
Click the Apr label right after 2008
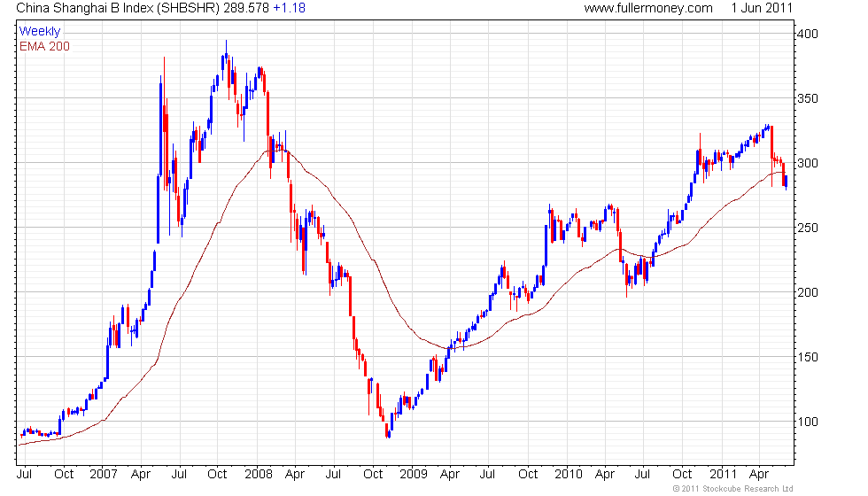click(x=294, y=475)
